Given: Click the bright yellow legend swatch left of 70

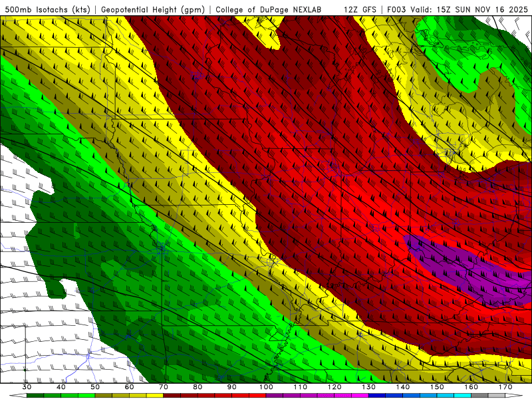Looking at the screenshot, I should pos(155,396).
